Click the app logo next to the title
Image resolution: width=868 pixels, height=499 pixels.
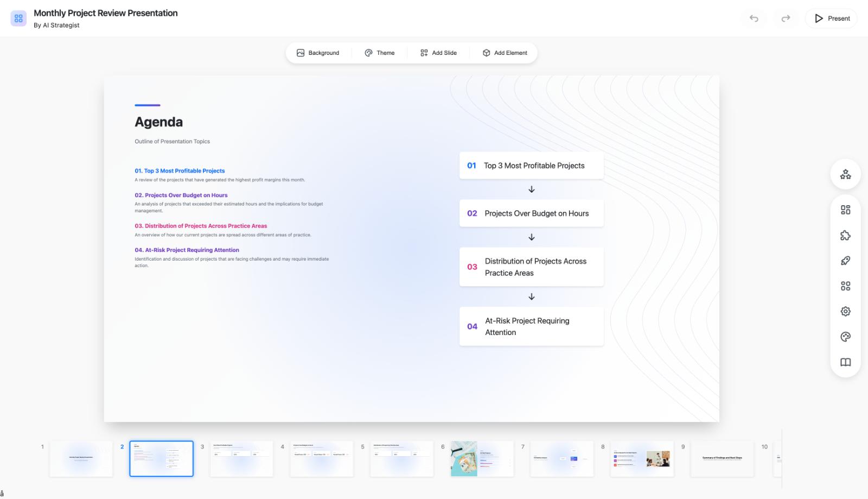click(x=18, y=18)
